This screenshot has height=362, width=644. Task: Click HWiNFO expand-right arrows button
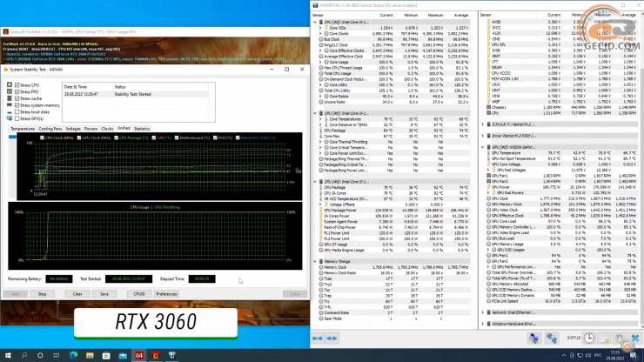332,339
